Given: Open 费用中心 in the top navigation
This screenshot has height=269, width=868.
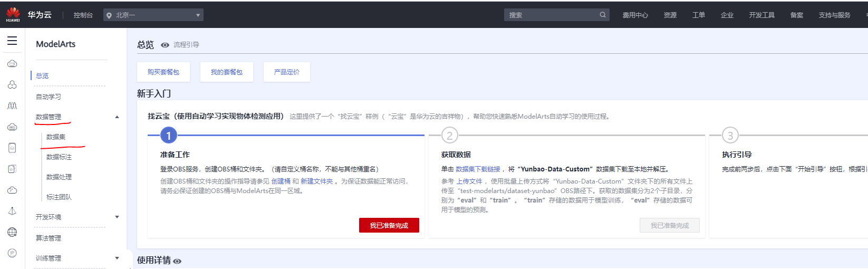Looking at the screenshot, I should 635,15.
